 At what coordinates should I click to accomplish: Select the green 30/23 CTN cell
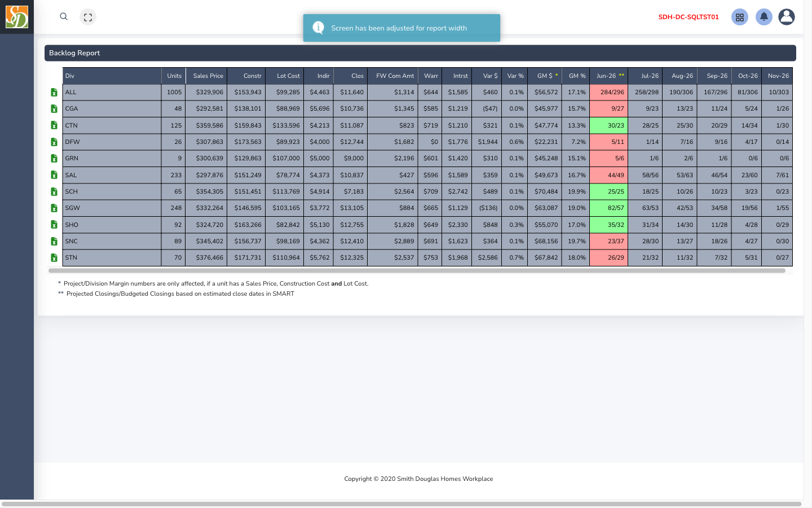609,125
